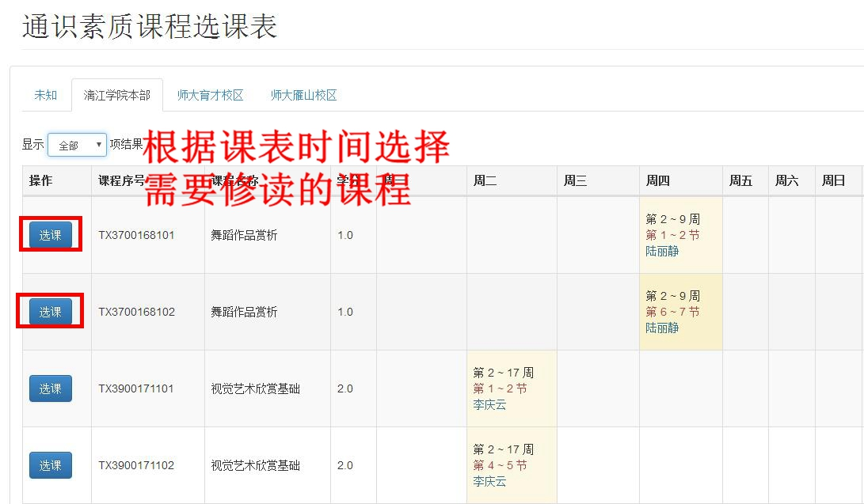Image resolution: width=864 pixels, height=504 pixels.
Task: Expand the 显示 全部 results dropdown
Action: point(77,145)
